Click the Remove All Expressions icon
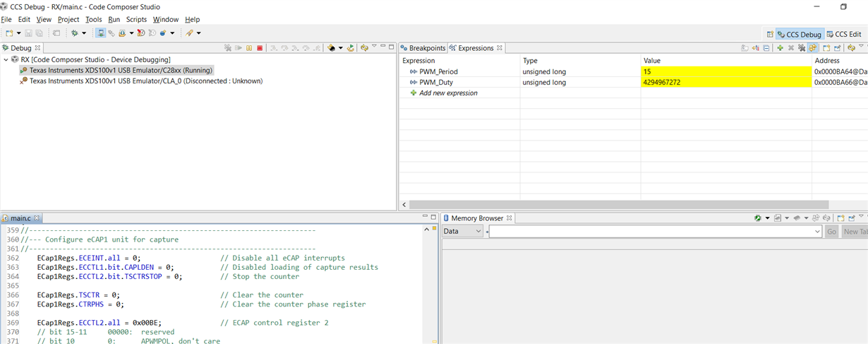 click(802, 48)
